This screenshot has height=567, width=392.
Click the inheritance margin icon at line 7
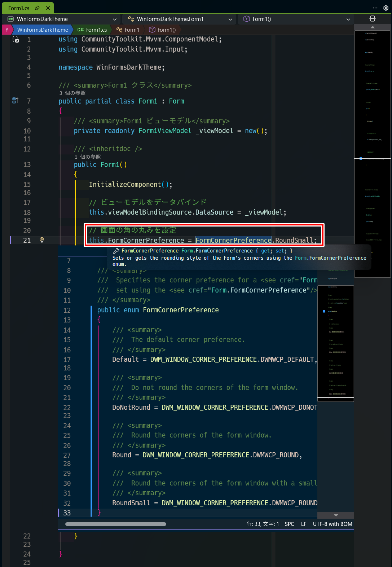[15, 101]
